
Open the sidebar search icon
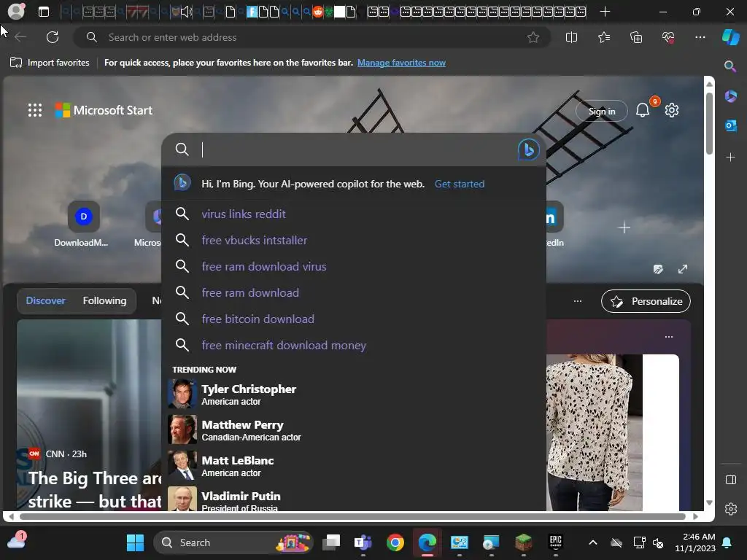tap(730, 66)
